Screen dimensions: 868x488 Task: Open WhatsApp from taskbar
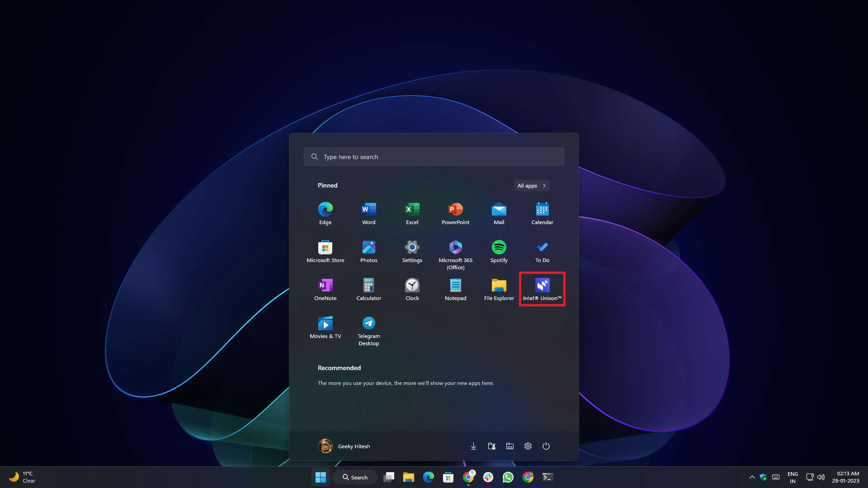coord(508,477)
